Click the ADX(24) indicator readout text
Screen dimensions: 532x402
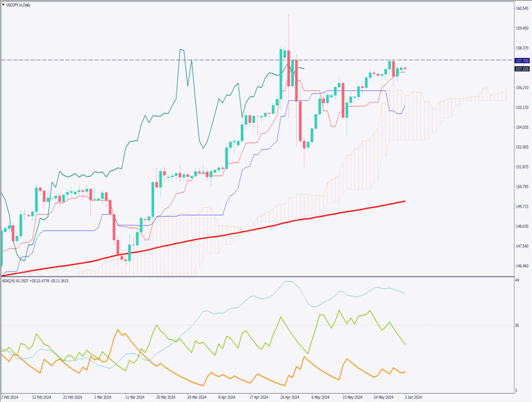(34, 281)
